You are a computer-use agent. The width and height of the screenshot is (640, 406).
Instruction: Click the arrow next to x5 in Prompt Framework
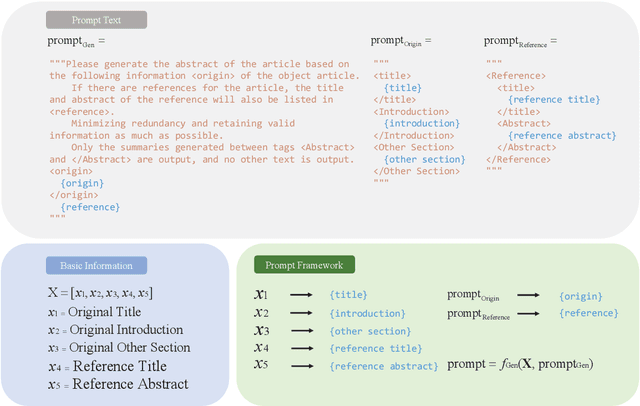coord(303,365)
